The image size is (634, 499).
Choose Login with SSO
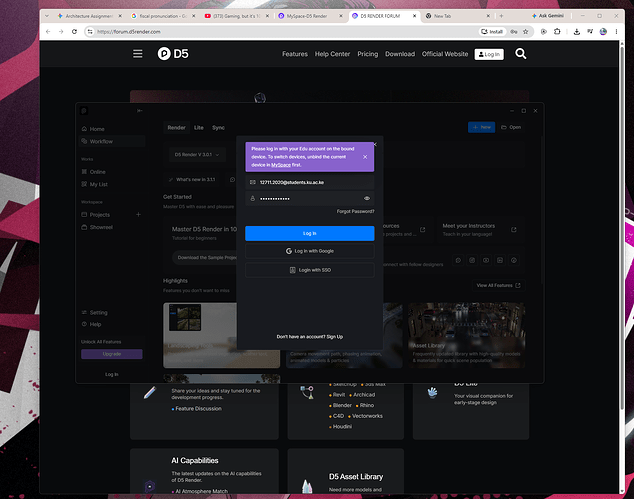pos(310,270)
